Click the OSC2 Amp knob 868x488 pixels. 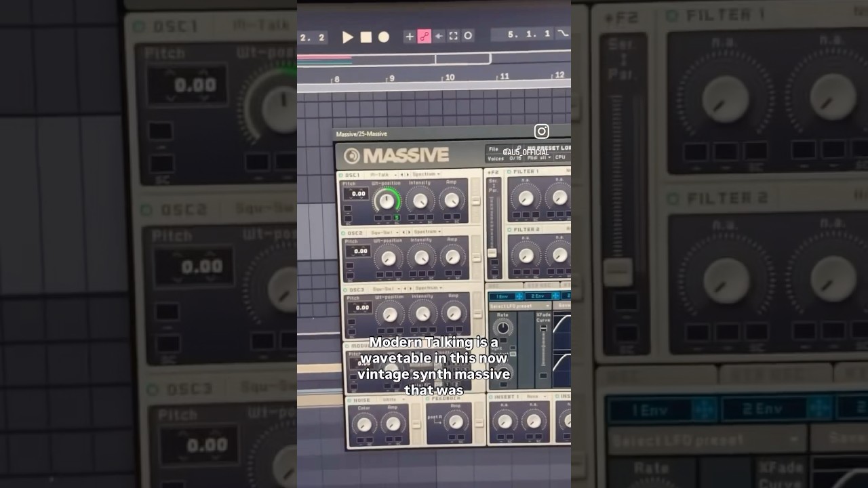(x=452, y=256)
